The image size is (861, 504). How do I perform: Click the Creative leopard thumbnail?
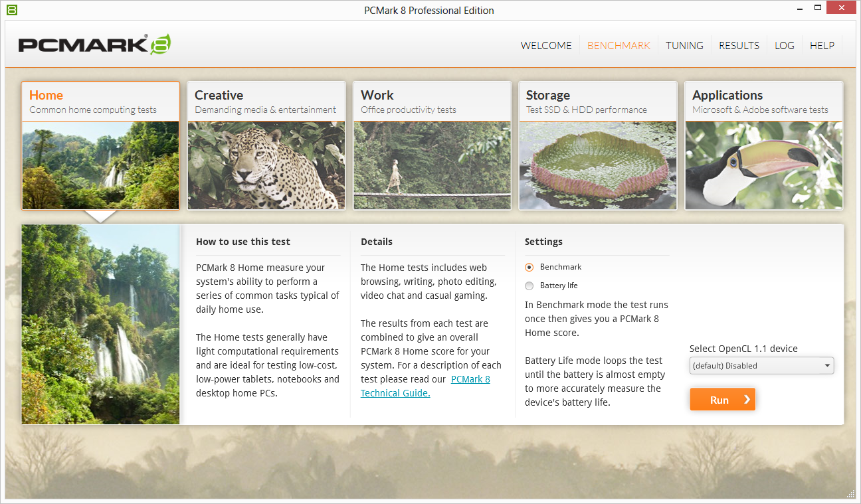(266, 165)
